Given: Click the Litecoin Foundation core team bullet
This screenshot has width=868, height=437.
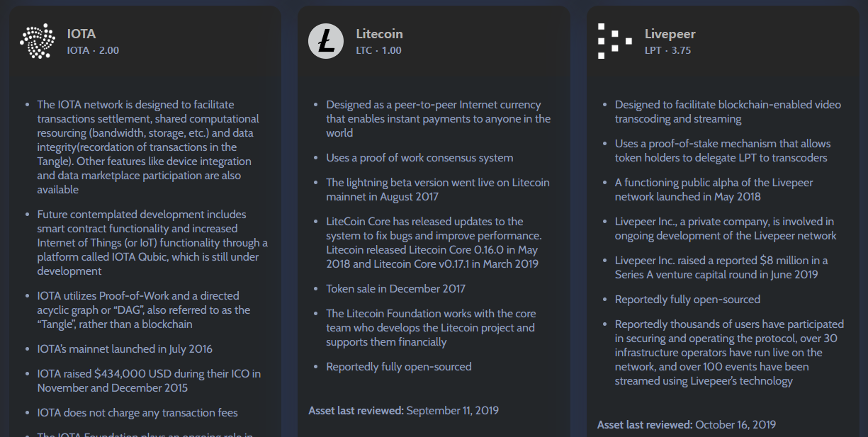Looking at the screenshot, I should coord(431,328).
